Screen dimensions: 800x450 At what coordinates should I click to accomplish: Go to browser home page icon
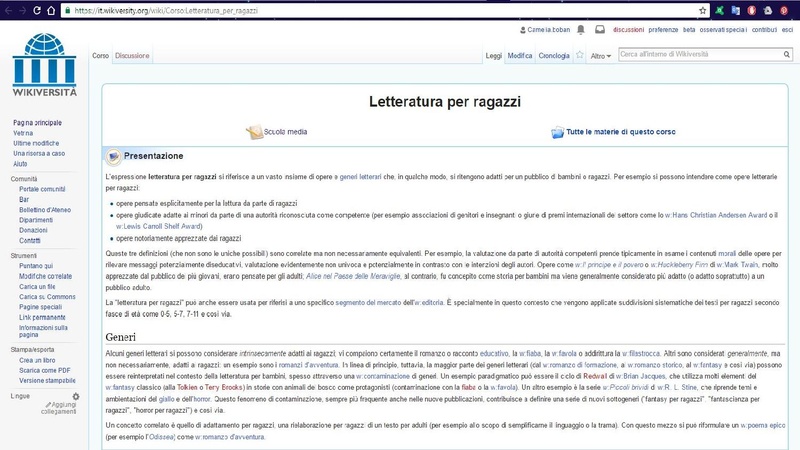[x=51, y=10]
